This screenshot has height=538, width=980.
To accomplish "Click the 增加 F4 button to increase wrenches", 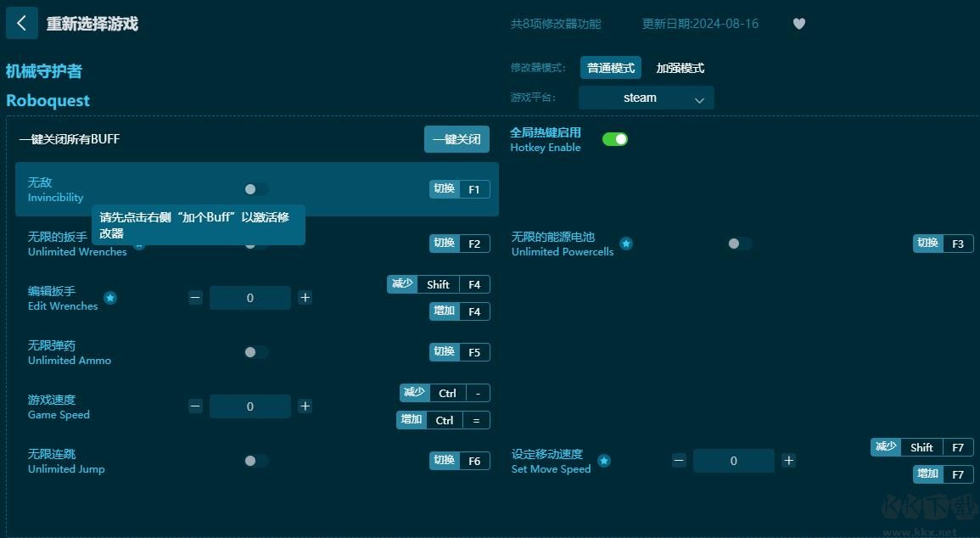I will coord(458,311).
